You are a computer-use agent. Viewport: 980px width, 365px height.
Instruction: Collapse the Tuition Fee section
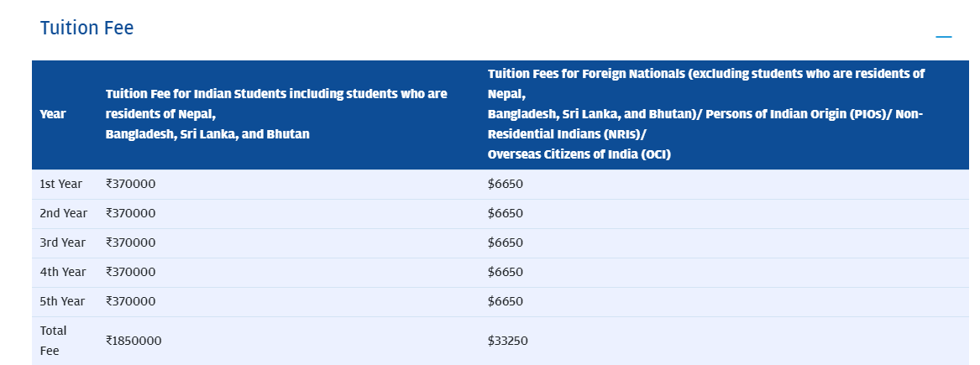[944, 37]
